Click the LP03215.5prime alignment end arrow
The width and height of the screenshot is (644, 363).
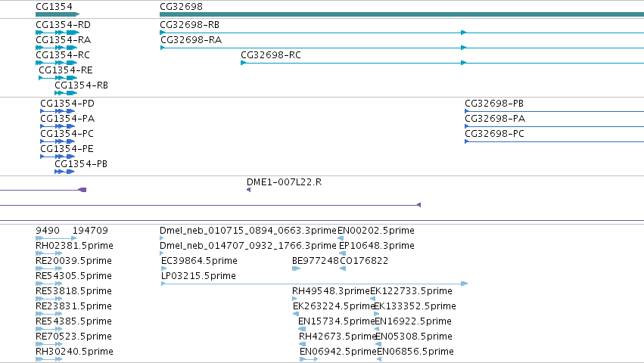(x=464, y=284)
